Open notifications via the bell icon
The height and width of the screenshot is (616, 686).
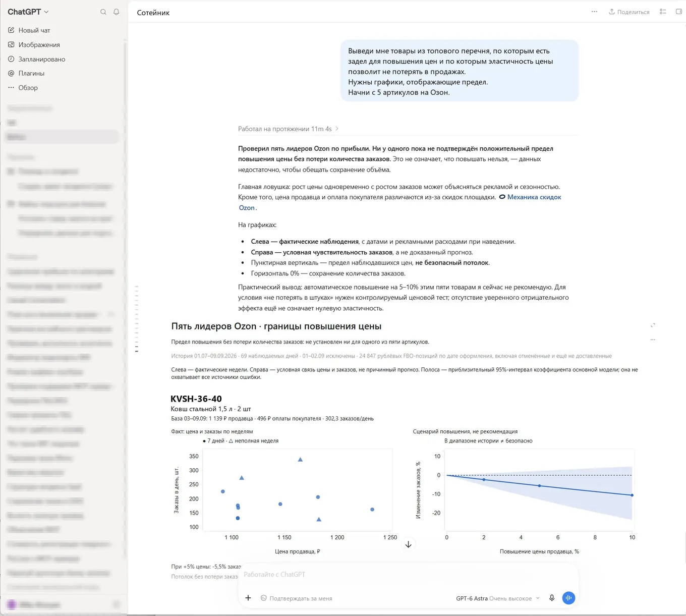click(117, 12)
